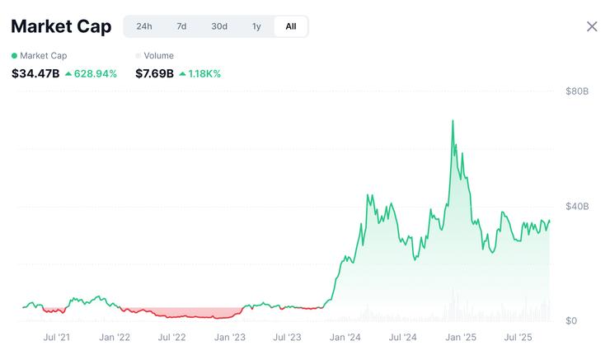Select the All time range tab
The height and width of the screenshot is (364, 610).
tap(291, 26)
